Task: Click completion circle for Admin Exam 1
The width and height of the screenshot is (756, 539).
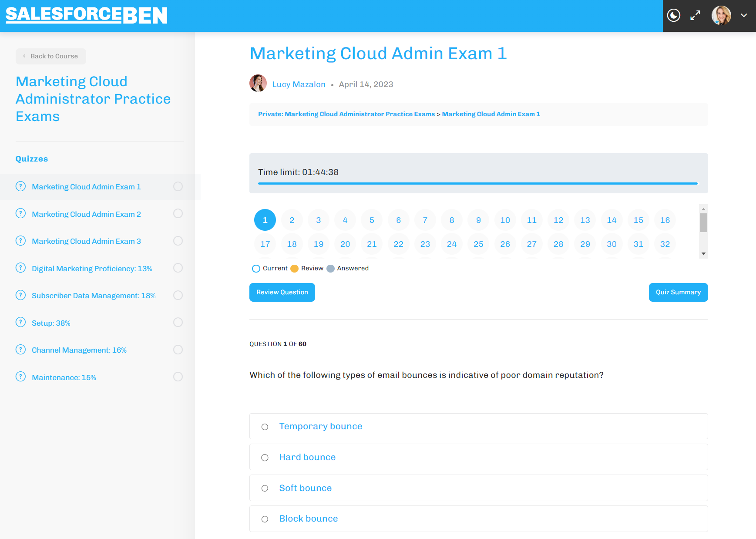Action: pyautogui.click(x=178, y=186)
